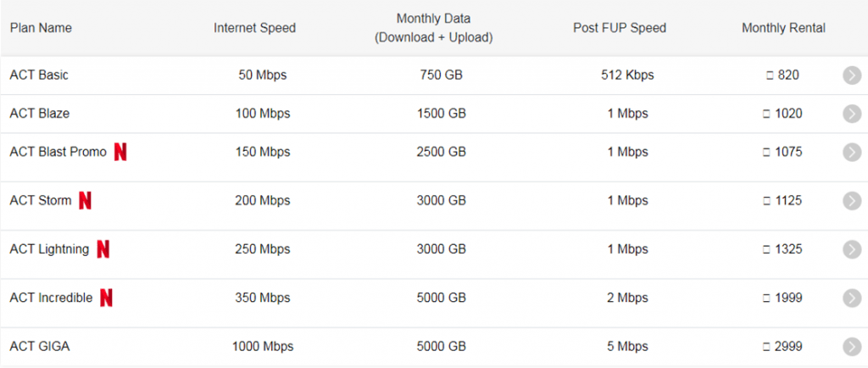Click the chevron beside ACT Blast Promo price
This screenshot has width=868, height=368.
tap(852, 152)
